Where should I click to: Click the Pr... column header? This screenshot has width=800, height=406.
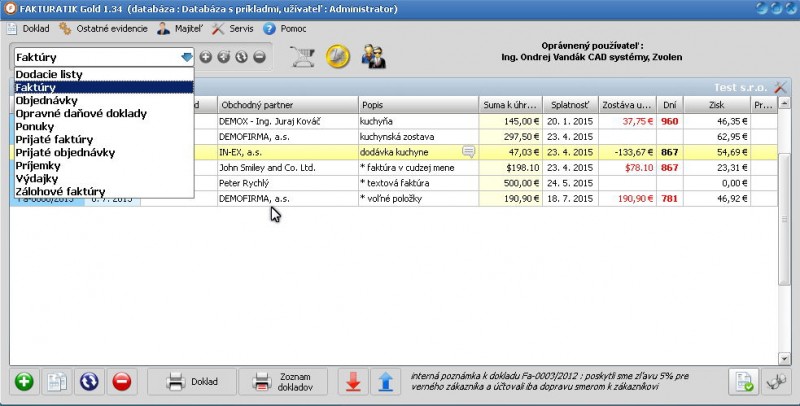(x=764, y=105)
